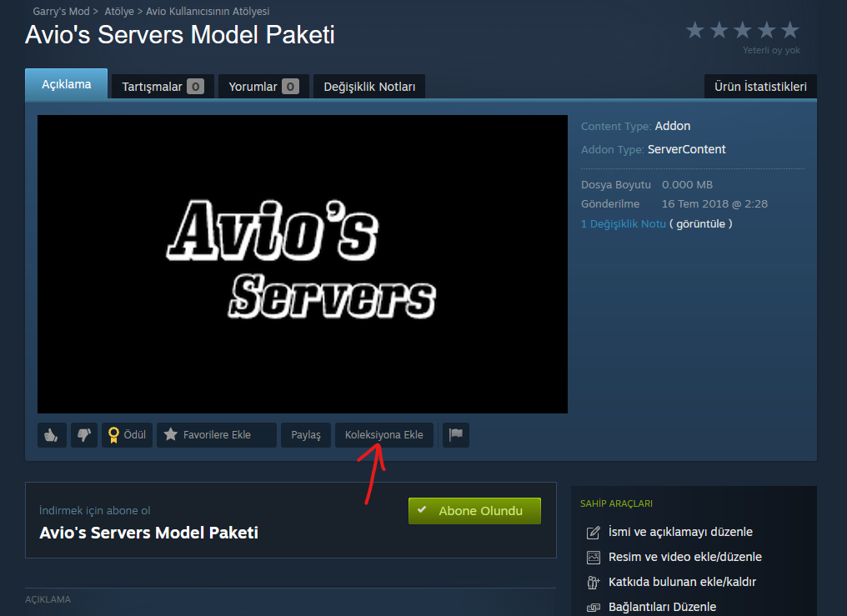Click the date 16 Tem 2018 @ 2:28

pos(714,203)
